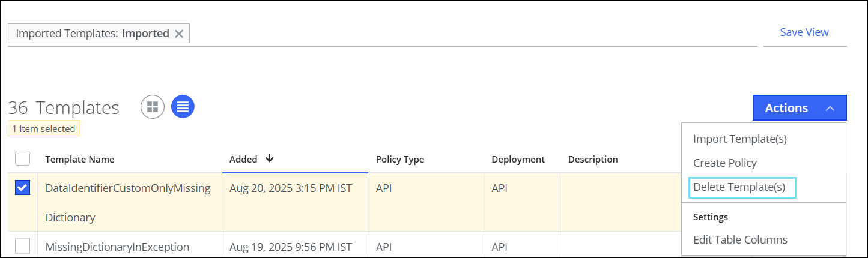Click the Added column sort arrow
Image resolution: width=868 pixels, height=258 pixels.
coord(269,158)
